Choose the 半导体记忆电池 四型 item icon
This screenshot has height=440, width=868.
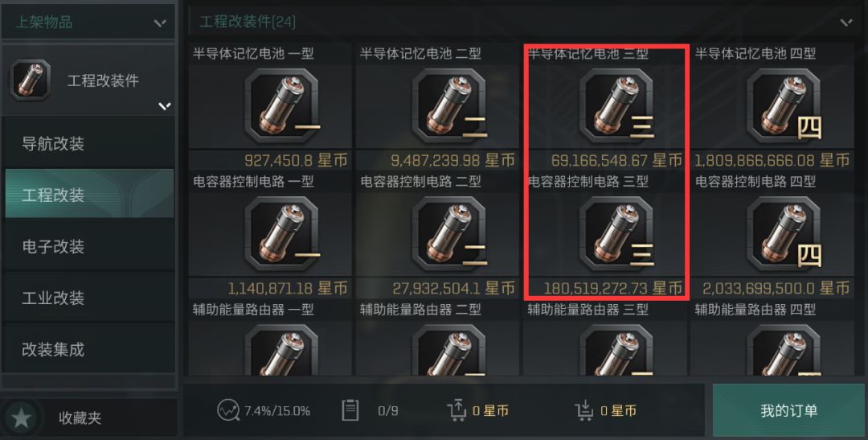point(784,105)
